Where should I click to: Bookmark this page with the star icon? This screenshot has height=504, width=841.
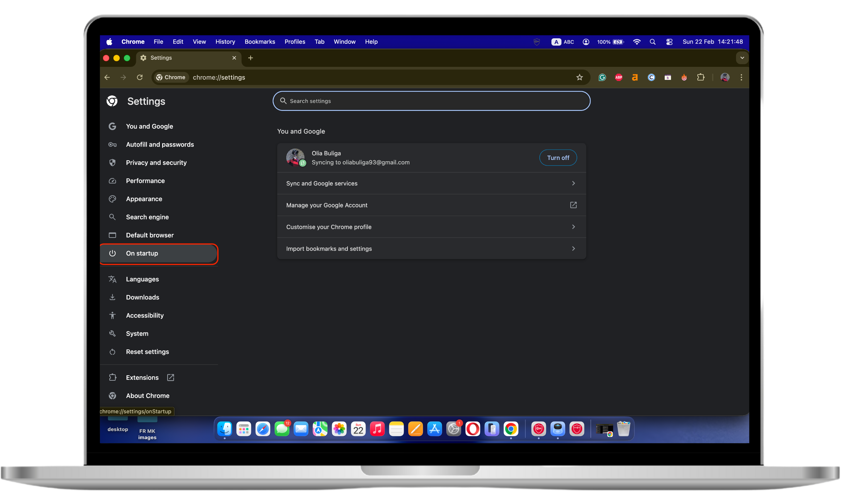pos(579,77)
